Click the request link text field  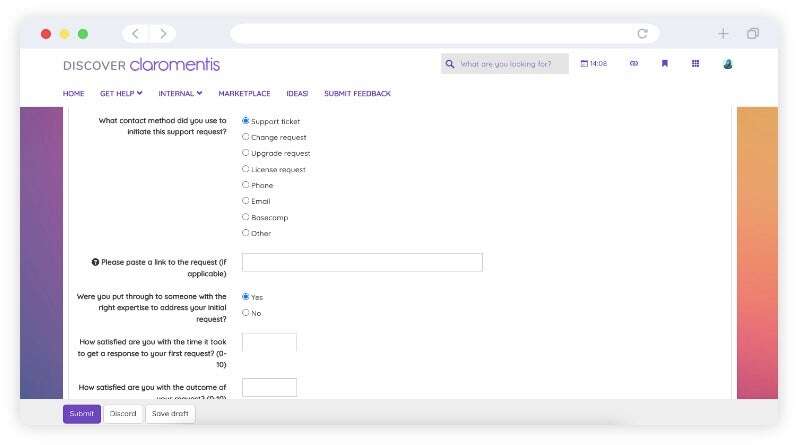[362, 262]
